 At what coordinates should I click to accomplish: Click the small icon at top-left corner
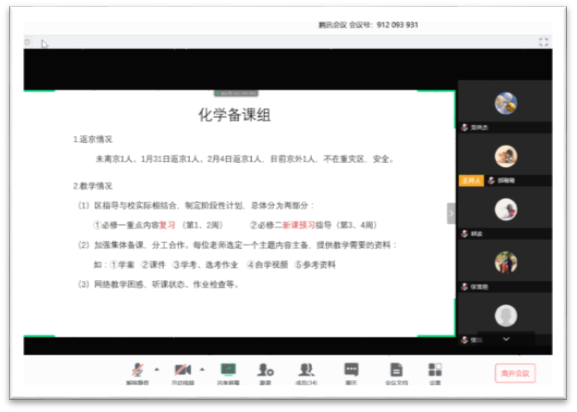coord(28,42)
